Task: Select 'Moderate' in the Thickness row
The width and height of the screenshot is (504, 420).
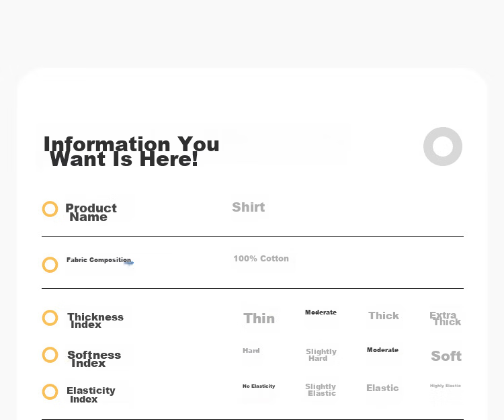Action: click(x=321, y=312)
